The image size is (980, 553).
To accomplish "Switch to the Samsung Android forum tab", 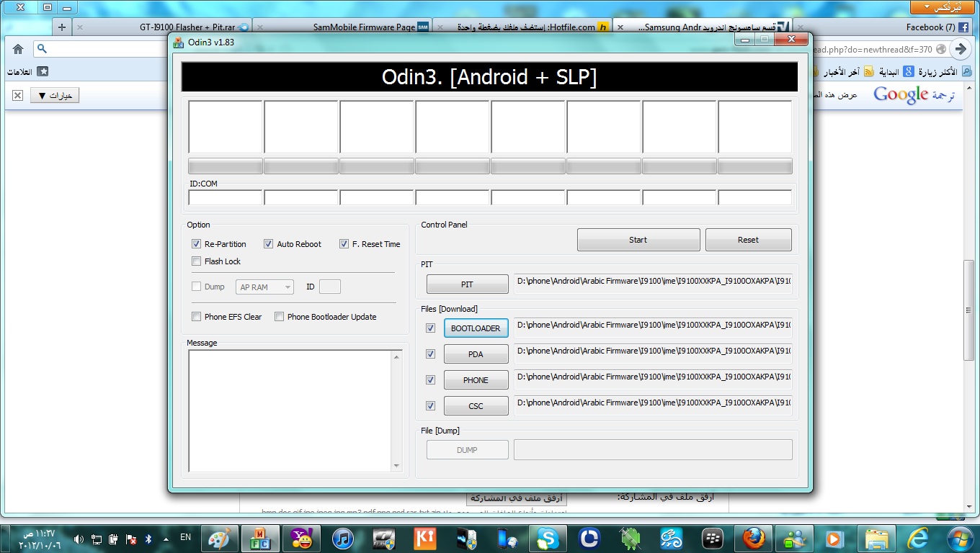I will 703,27.
